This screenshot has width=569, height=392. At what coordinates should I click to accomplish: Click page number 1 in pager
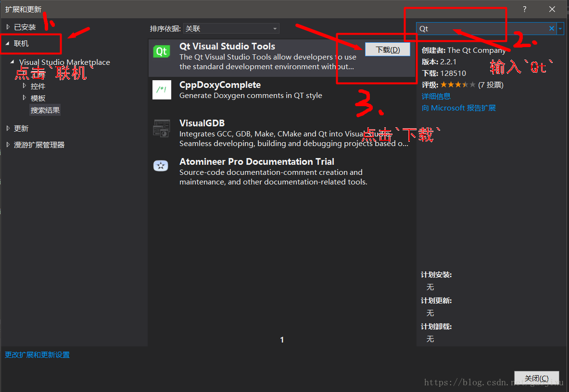click(x=282, y=340)
